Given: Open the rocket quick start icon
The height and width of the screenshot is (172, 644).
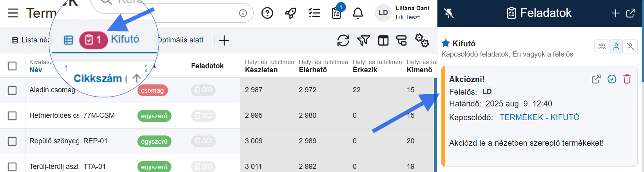Looking at the screenshot, I should (290, 13).
